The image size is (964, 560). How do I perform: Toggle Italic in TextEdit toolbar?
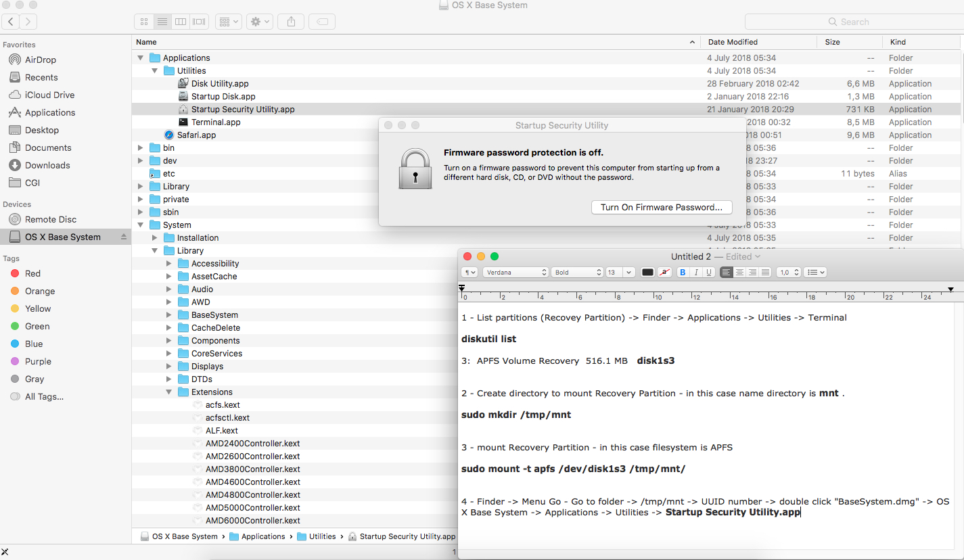[695, 273]
